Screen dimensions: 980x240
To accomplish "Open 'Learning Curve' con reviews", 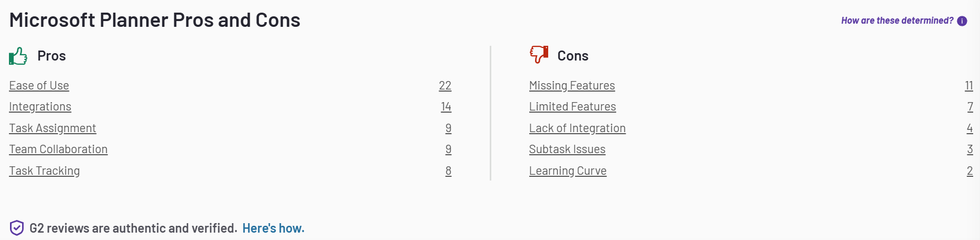I will tap(568, 171).
